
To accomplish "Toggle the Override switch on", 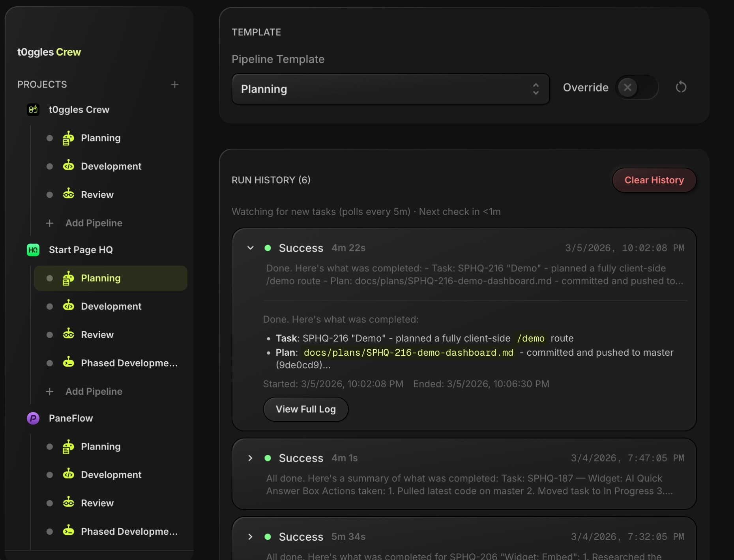I will point(636,88).
